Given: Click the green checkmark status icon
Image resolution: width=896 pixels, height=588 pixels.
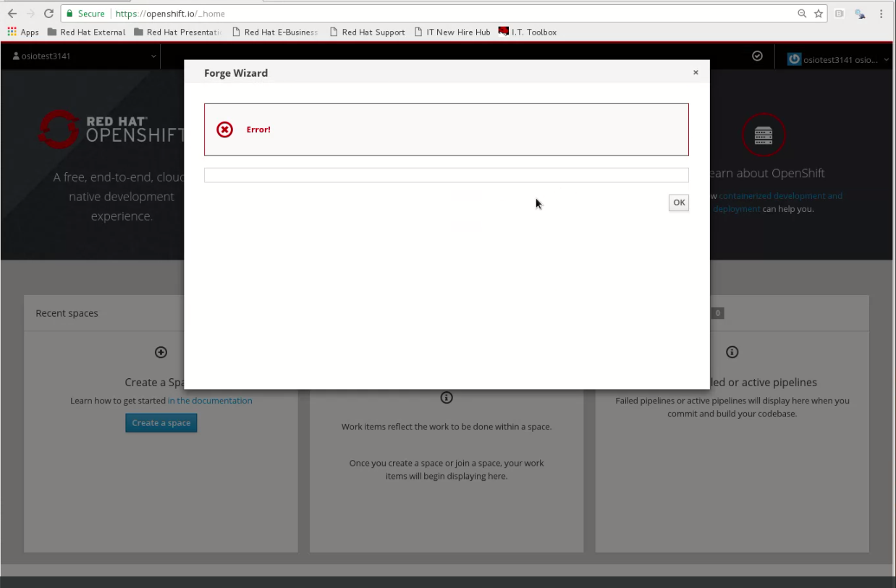Looking at the screenshot, I should pos(757,56).
